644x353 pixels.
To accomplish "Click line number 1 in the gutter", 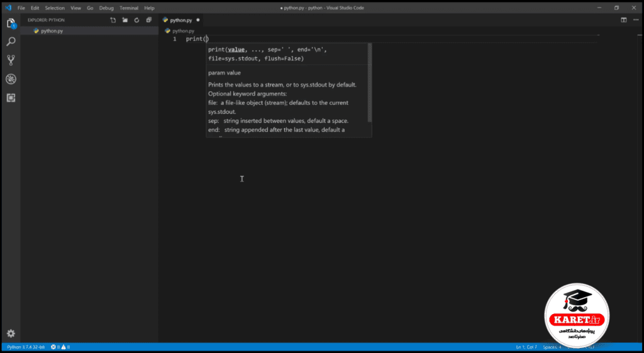I will pos(175,39).
